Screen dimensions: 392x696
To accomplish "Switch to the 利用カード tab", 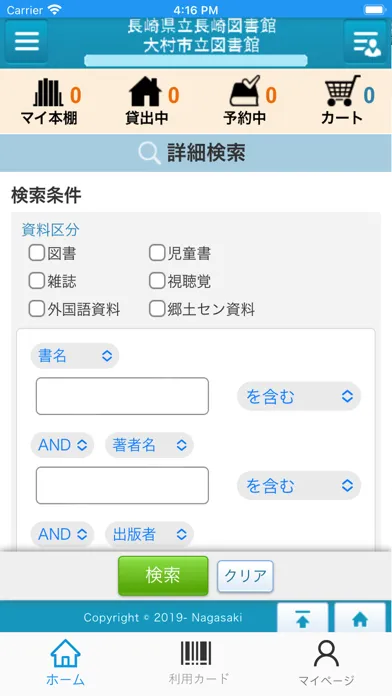I will pyautogui.click(x=198, y=663).
